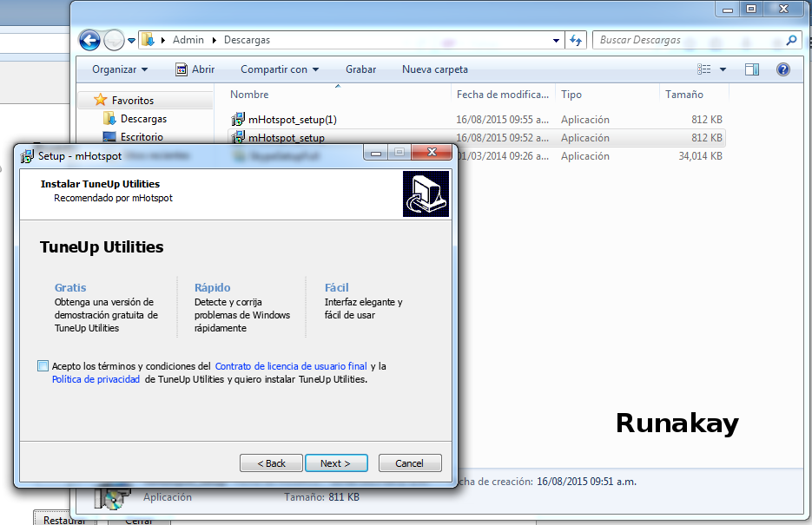The height and width of the screenshot is (525, 812).
Task: Open the view options dropdown arrow
Action: [x=723, y=69]
